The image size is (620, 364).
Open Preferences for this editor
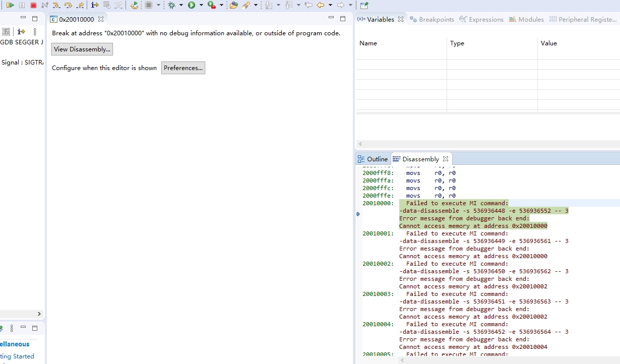183,68
